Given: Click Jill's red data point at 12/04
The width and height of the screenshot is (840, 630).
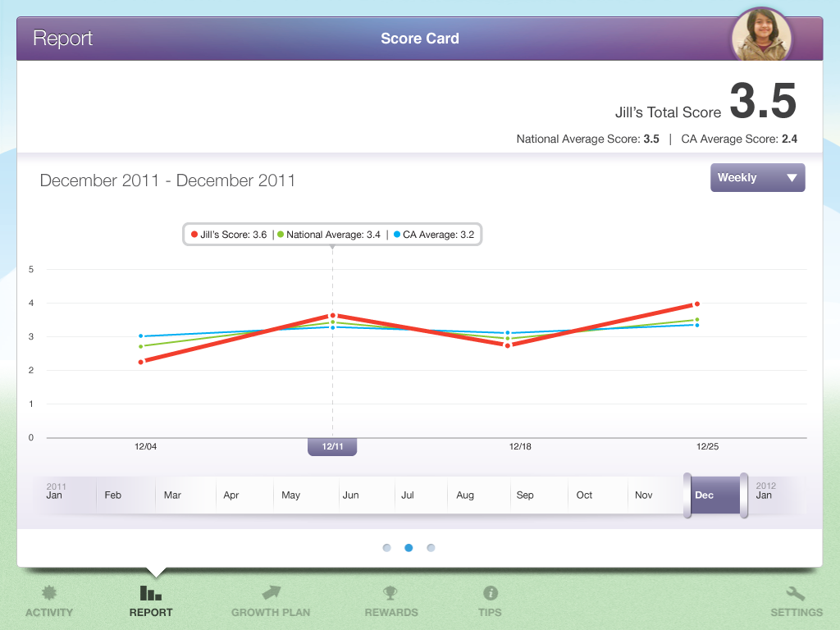Looking at the screenshot, I should (141, 362).
